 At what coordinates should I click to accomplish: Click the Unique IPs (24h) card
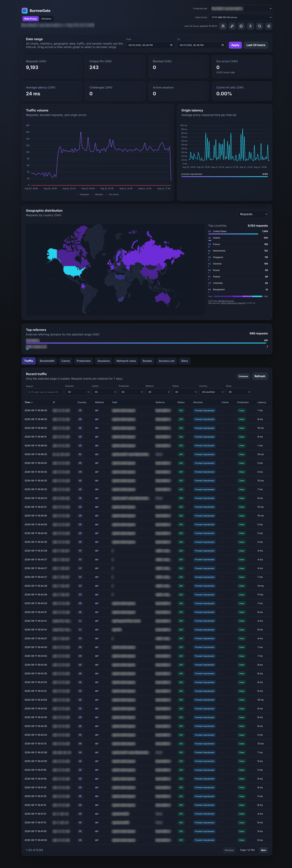(x=115, y=67)
